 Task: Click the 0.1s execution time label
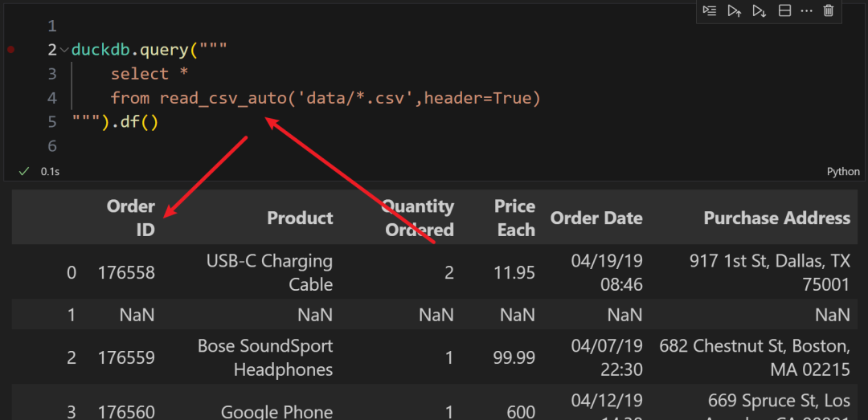point(50,171)
